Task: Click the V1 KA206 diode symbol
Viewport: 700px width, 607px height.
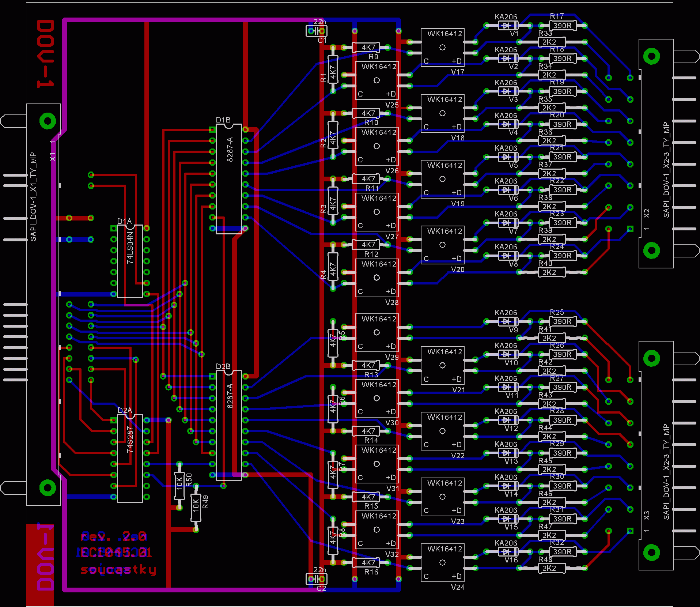Action: point(507,26)
